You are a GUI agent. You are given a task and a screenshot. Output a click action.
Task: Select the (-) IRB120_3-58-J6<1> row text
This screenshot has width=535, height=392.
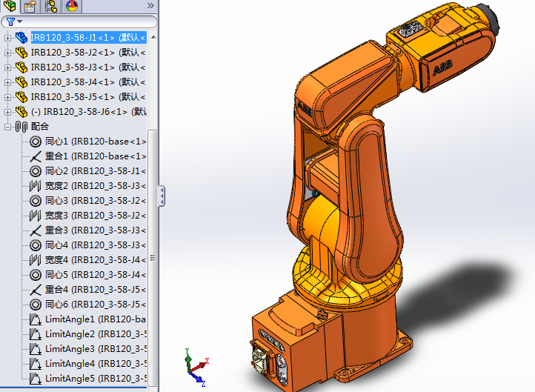[x=88, y=112]
